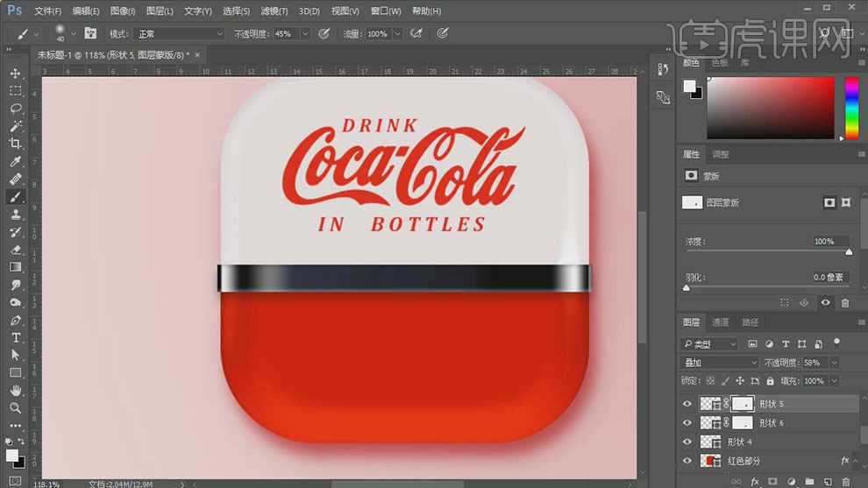Pick a color from the hue spectrum strip

click(x=851, y=109)
